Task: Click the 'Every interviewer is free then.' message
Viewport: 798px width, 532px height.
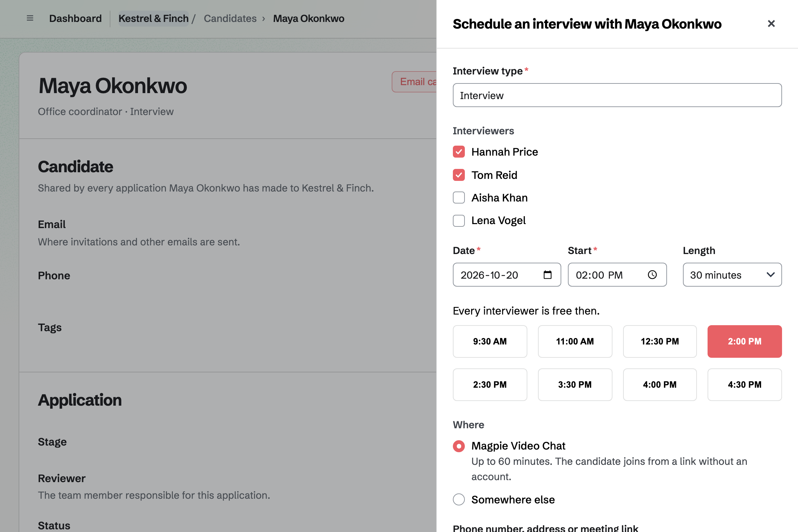Action: click(x=526, y=311)
